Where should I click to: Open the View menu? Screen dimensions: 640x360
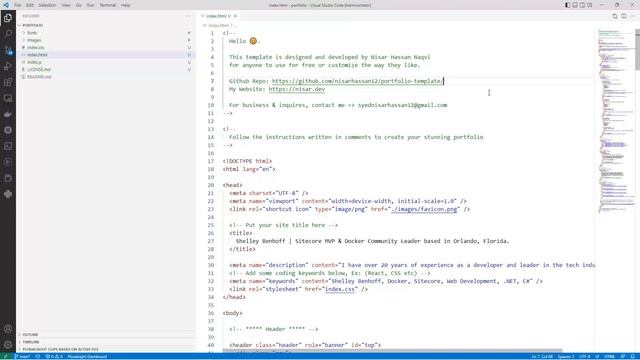(66, 5)
